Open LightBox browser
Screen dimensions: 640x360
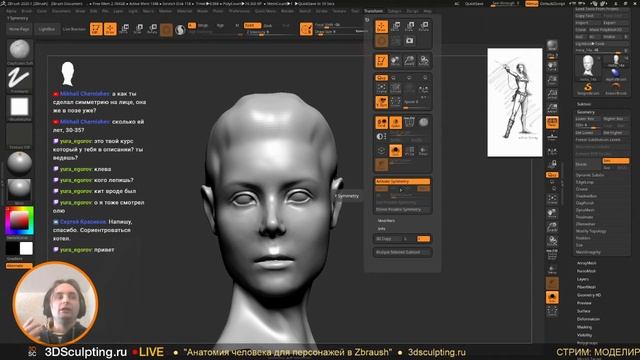(x=47, y=29)
